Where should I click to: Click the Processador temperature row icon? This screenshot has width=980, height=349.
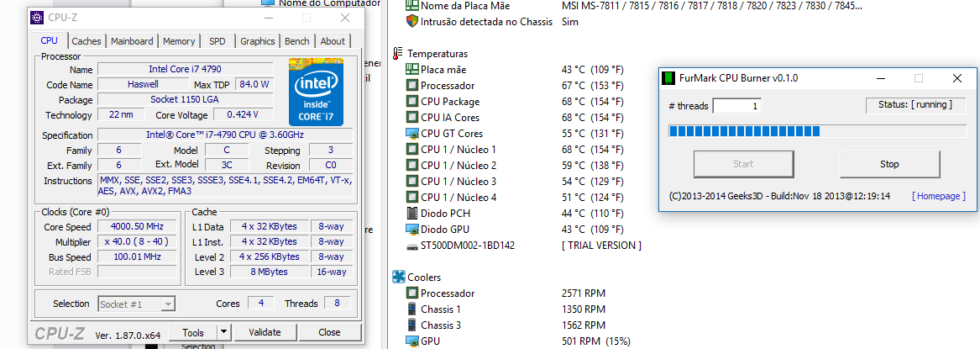pyautogui.click(x=411, y=86)
